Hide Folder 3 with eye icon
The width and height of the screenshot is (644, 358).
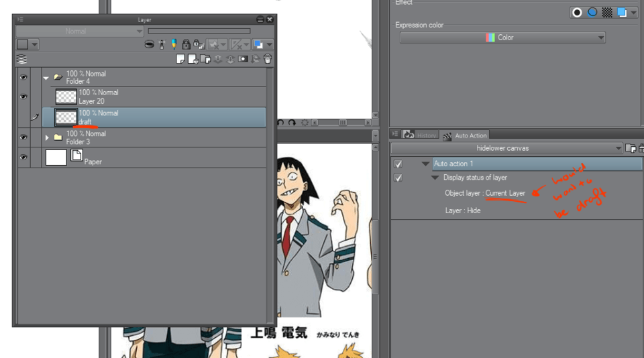pos(23,137)
